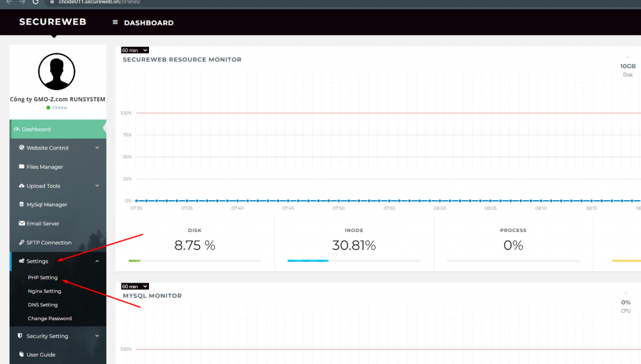This screenshot has height=364, width=641.
Task: Open the 60 min dropdown in Resource Monitor
Action: pos(135,50)
